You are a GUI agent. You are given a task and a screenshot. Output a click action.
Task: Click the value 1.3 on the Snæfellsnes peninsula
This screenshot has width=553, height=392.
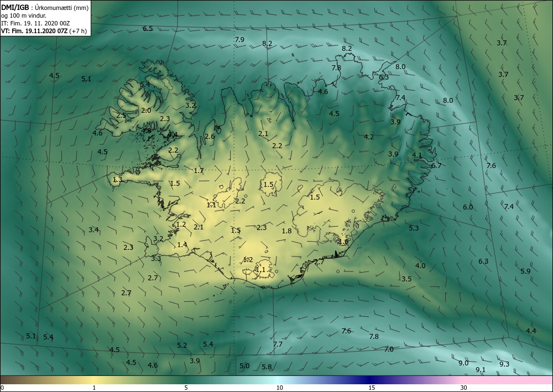pos(117,180)
